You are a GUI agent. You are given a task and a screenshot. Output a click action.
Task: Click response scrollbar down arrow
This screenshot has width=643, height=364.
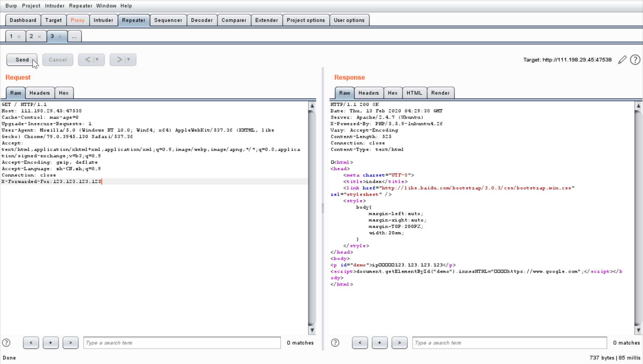tap(638, 330)
